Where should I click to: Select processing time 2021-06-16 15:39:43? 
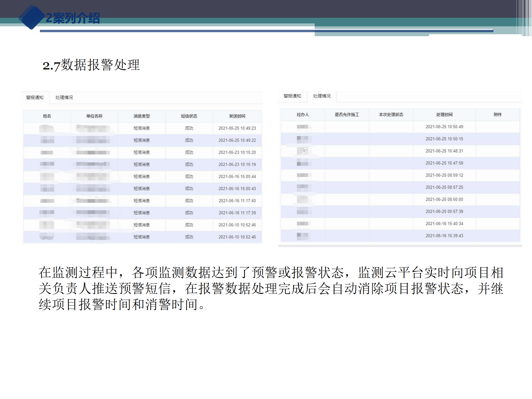[444, 236]
